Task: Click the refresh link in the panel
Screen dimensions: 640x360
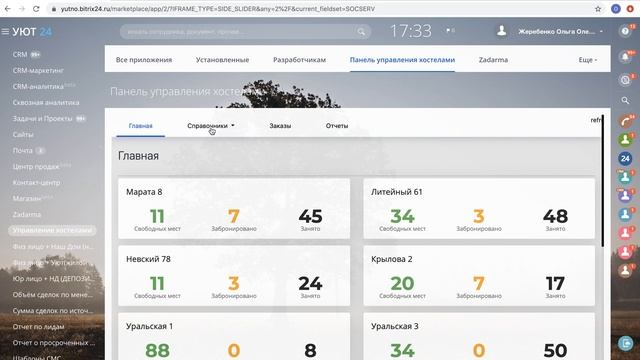Action: click(x=596, y=120)
